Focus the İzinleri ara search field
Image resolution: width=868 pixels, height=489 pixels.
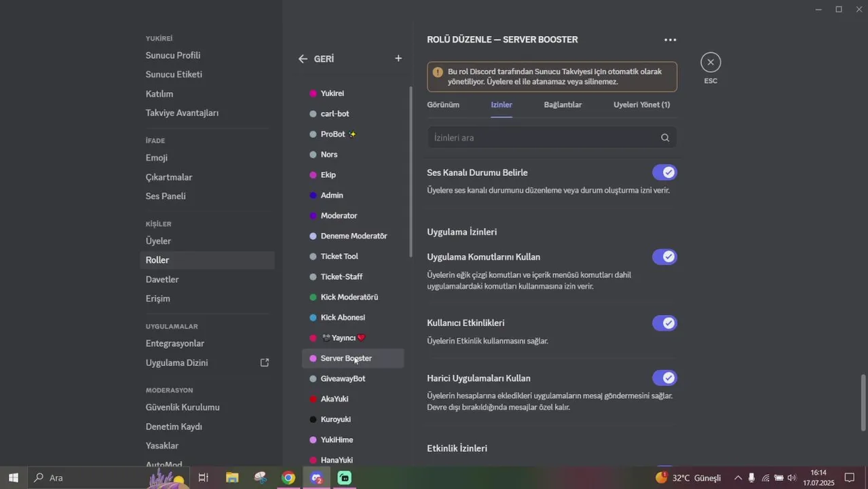pos(552,138)
